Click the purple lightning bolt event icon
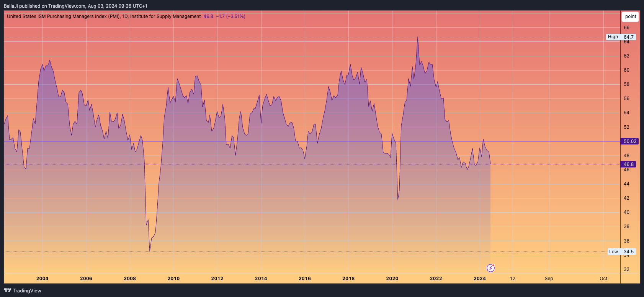This screenshot has height=297, width=644. [x=490, y=268]
